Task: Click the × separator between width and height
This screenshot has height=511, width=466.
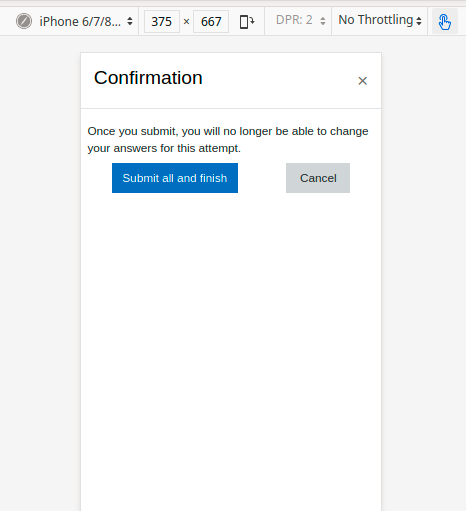Action: tap(186, 22)
